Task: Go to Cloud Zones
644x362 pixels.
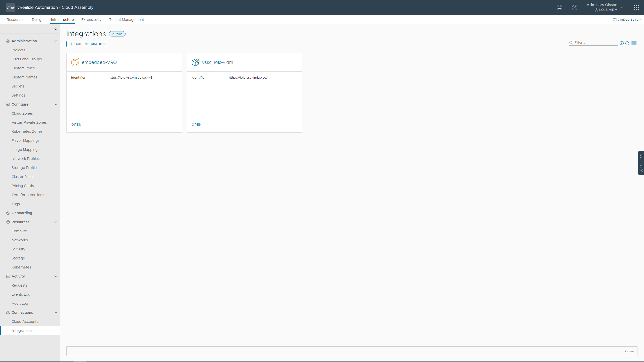Action: point(22,113)
